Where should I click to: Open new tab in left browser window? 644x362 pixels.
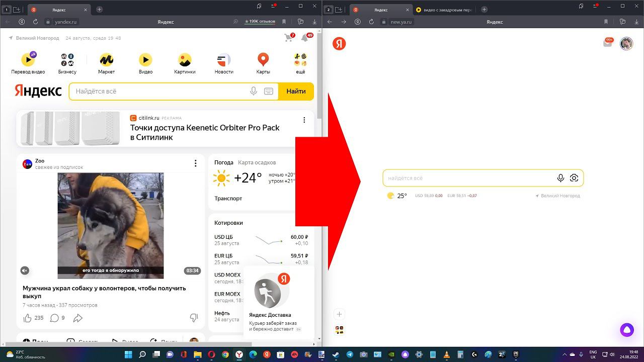coord(99,10)
